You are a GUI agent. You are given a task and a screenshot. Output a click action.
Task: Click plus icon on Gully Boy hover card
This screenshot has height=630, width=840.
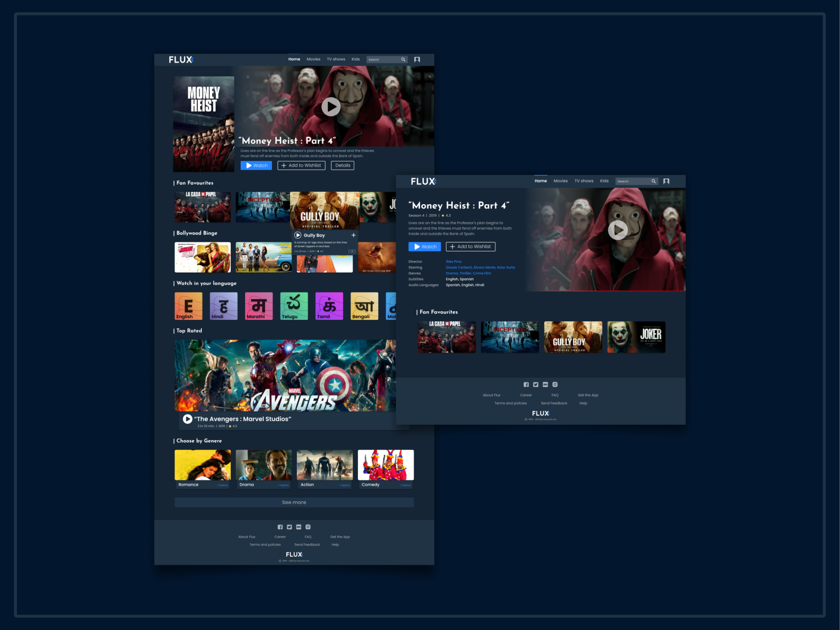(x=354, y=235)
